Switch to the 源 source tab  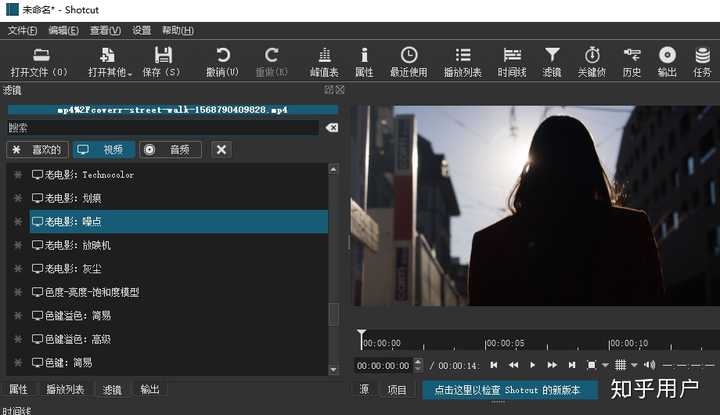365,390
